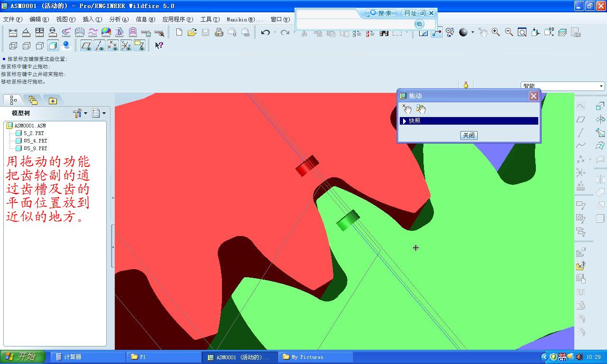Select the distance measurement tool
The height and width of the screenshot is (364, 607).
[x=13, y=32]
